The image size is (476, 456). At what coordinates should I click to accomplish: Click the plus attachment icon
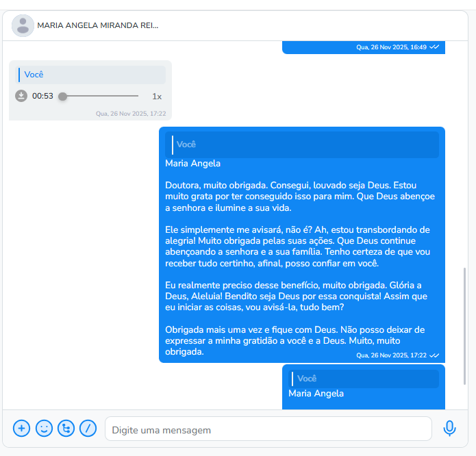(22, 429)
